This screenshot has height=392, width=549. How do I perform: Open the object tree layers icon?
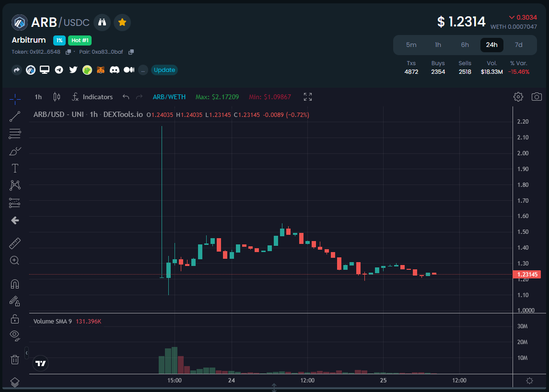click(x=15, y=382)
